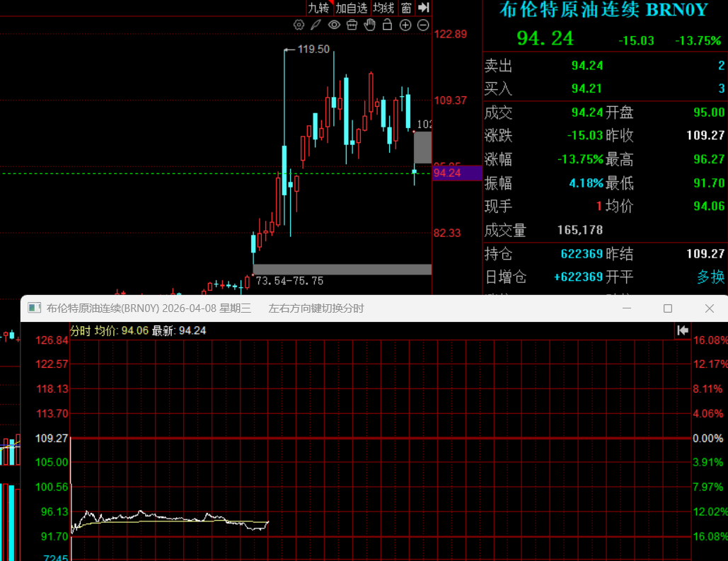Click the 均价 94.06 value in quote panel
The image size is (728, 561).
[709, 206]
